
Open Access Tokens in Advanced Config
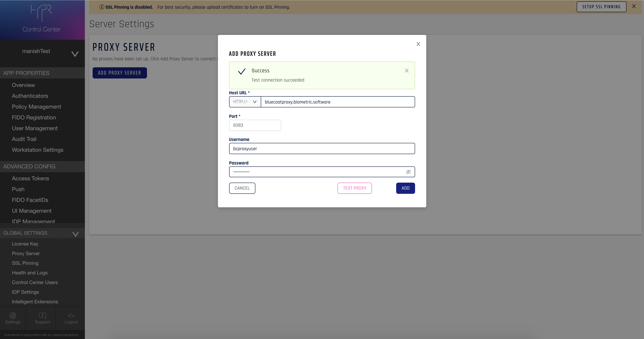coord(30,179)
